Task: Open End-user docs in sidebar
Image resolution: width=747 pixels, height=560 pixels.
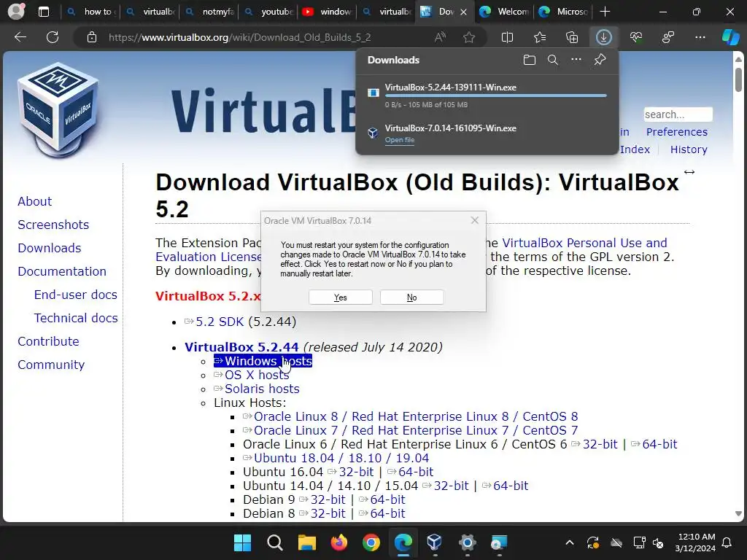Action: pos(76,295)
